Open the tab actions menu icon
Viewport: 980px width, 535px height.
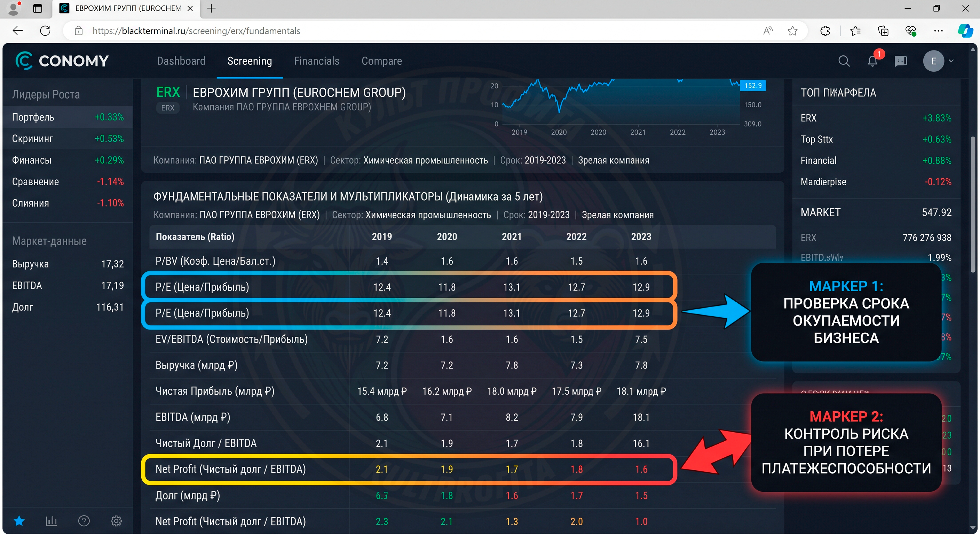tap(37, 8)
